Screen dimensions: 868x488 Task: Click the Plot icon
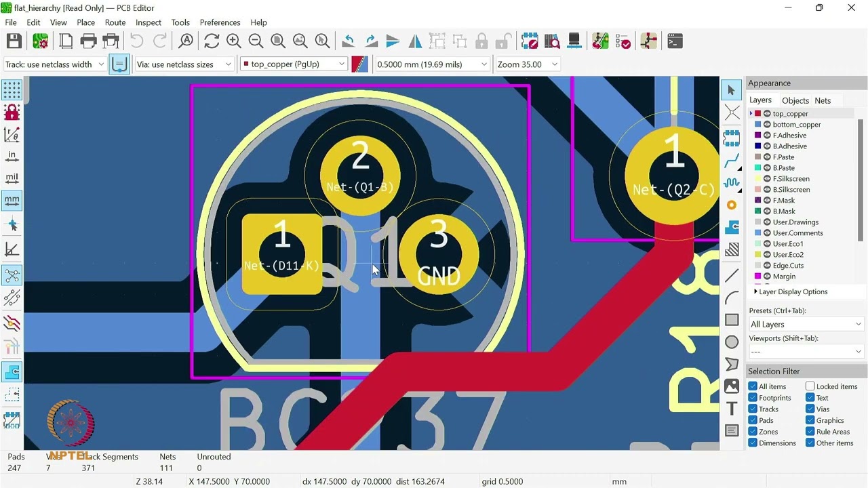(111, 41)
